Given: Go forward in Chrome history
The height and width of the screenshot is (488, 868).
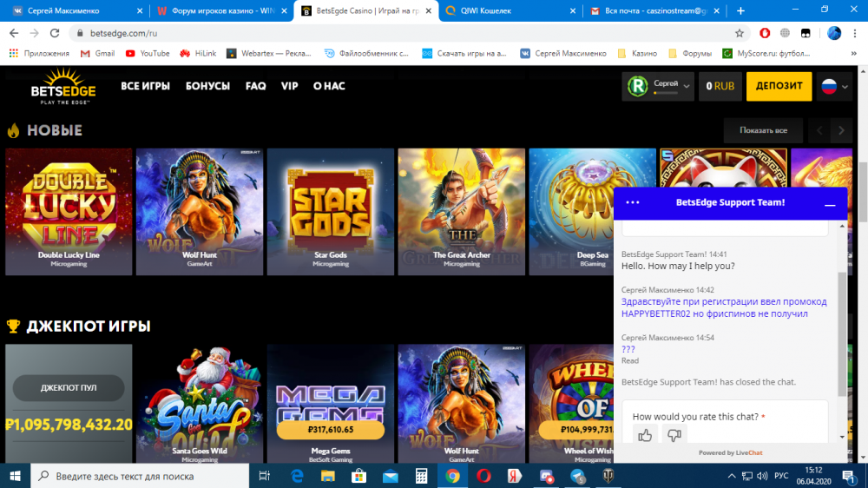Looking at the screenshot, I should 35,33.
